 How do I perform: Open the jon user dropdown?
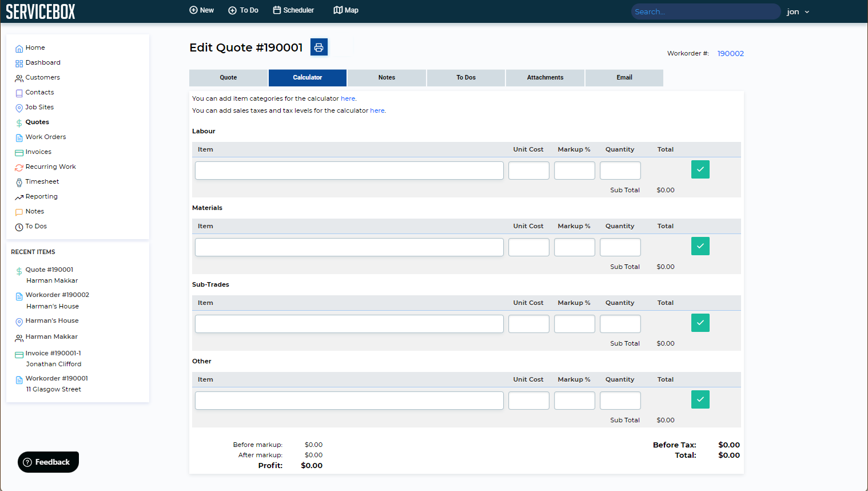click(798, 11)
